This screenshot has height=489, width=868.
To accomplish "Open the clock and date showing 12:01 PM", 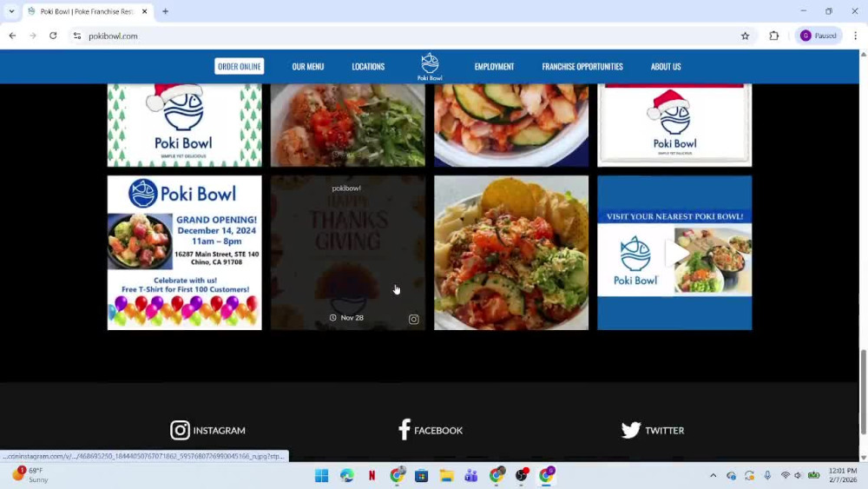I will coord(843,475).
